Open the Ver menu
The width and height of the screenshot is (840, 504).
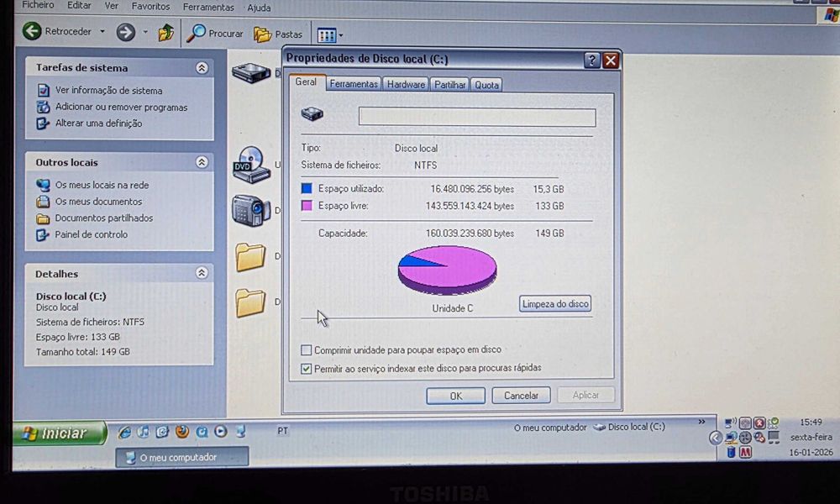coord(112,6)
